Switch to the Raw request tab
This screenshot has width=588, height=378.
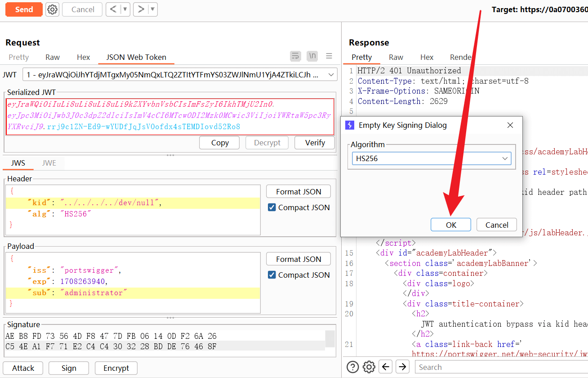pyautogui.click(x=53, y=57)
